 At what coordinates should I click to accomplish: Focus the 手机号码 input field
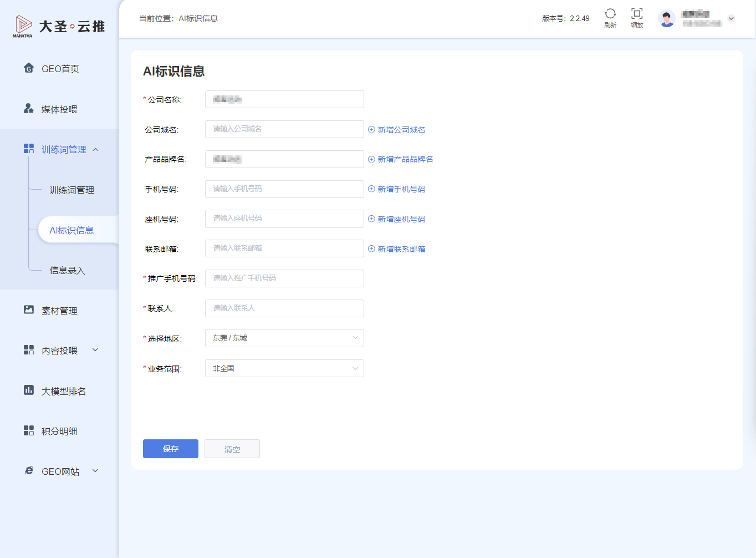284,189
